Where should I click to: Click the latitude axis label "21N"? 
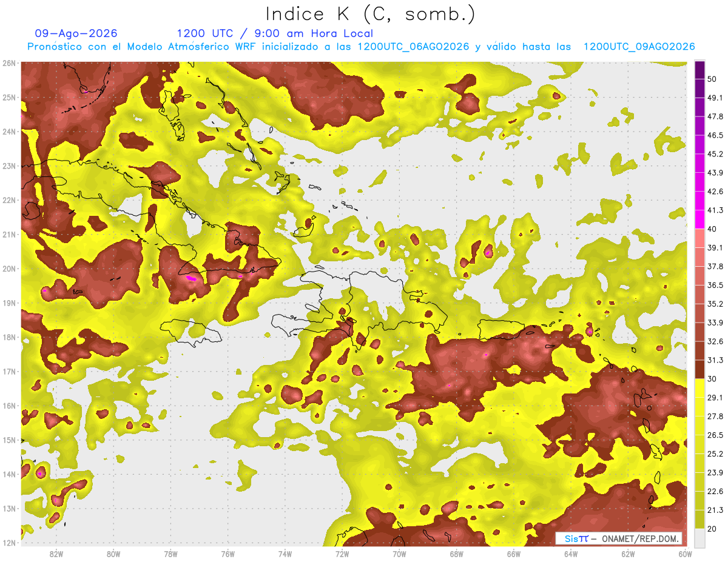9,234
